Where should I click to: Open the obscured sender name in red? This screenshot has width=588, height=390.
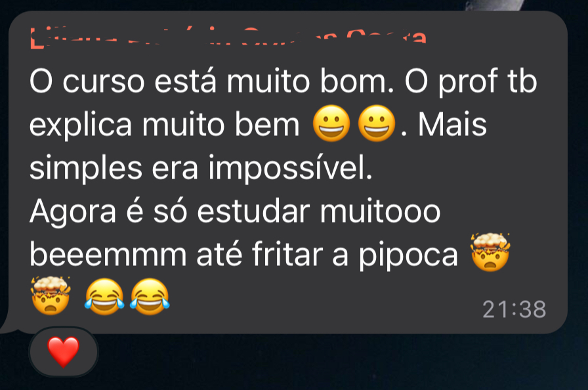228,36
